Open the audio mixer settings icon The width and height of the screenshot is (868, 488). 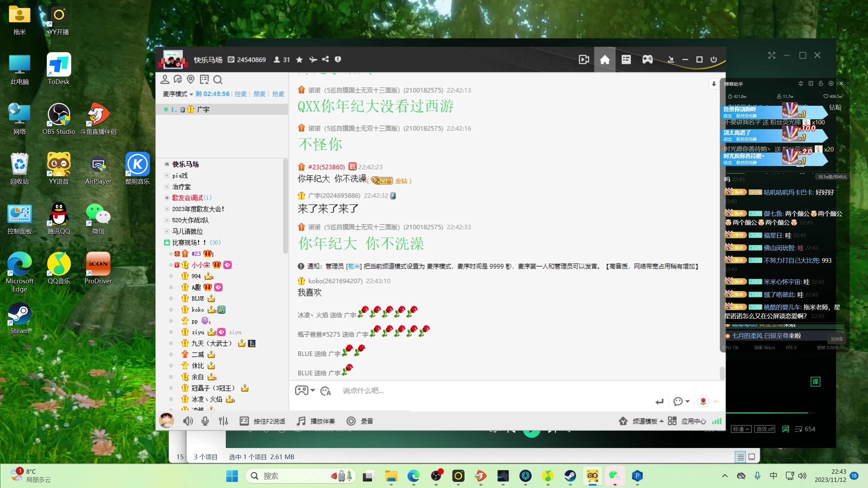point(223,421)
